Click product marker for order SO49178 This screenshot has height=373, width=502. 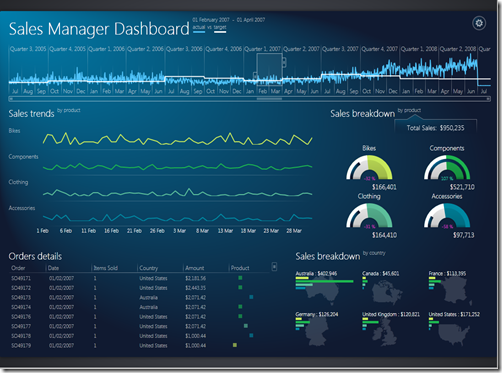251,336
